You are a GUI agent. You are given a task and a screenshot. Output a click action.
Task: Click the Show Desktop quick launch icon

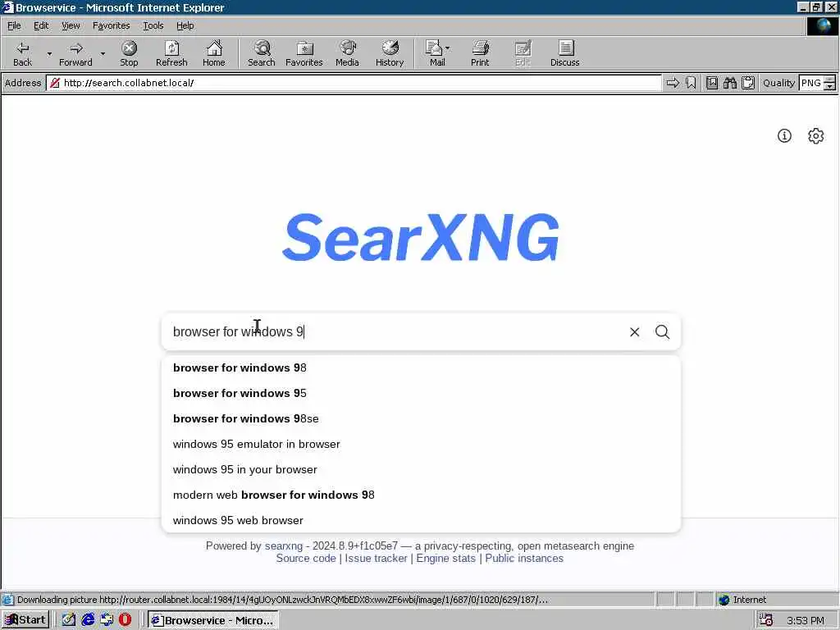(69, 620)
